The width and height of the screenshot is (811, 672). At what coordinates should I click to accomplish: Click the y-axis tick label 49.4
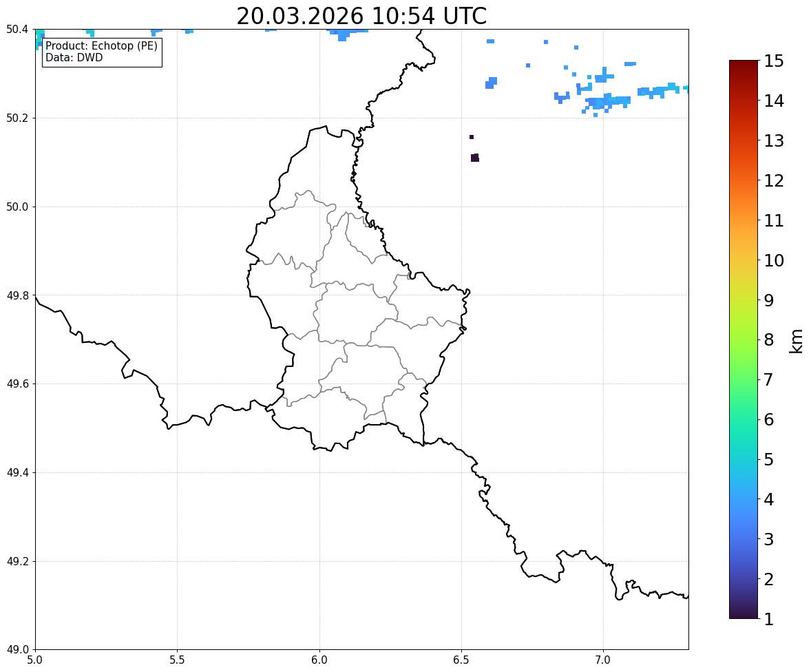point(17,473)
